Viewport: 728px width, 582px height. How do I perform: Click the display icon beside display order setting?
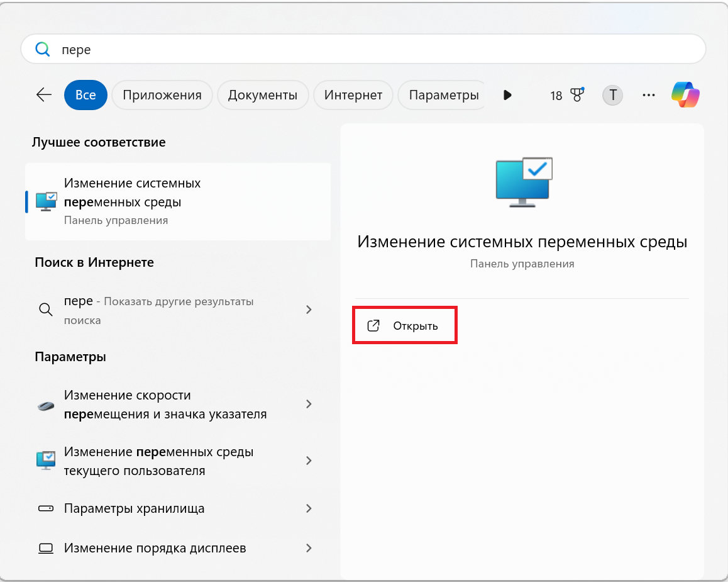tap(45, 548)
